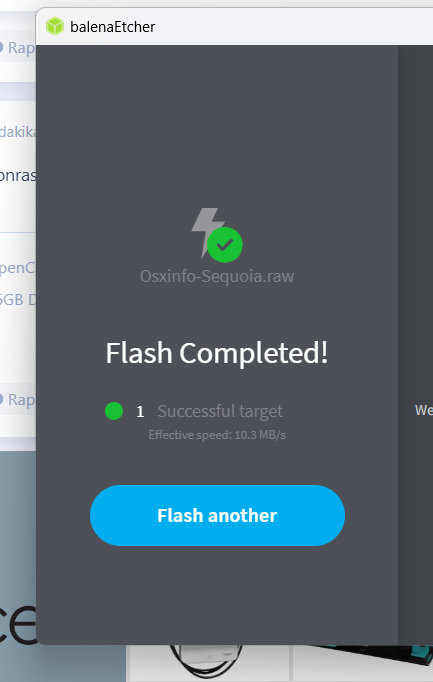Select the Osxinfo-Sequoia.raw file name

(x=217, y=276)
